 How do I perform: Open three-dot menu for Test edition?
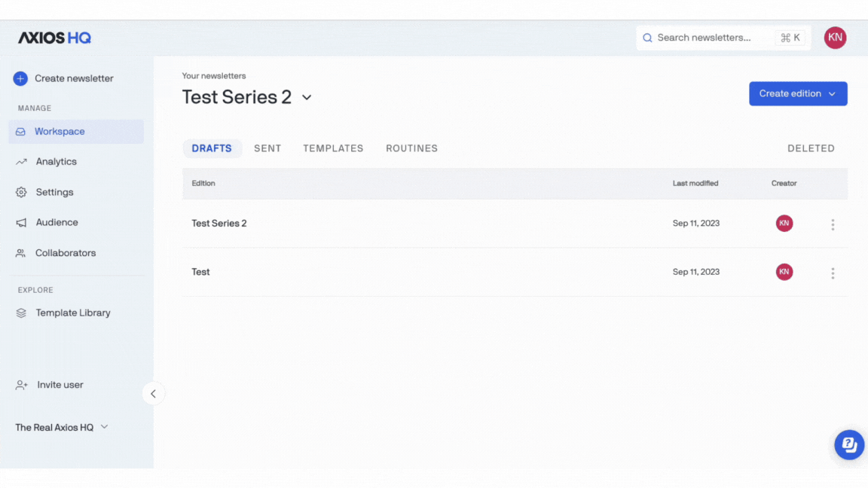833,273
